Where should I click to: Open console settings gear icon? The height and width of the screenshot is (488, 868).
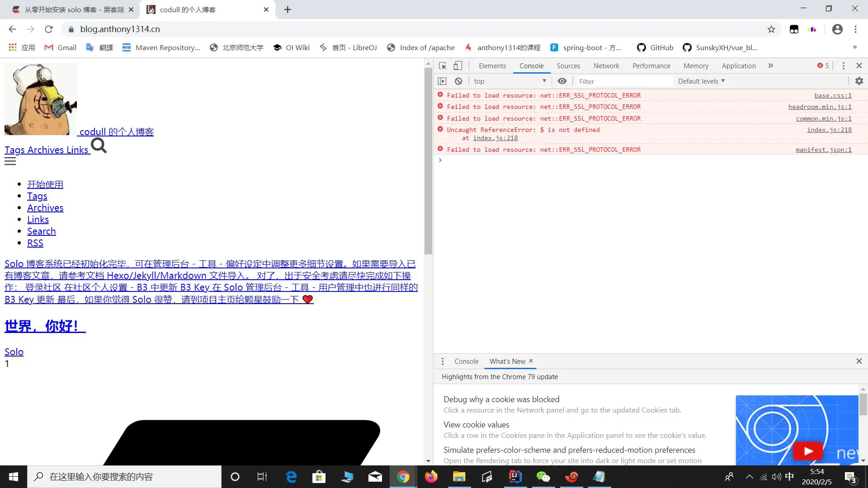(x=859, y=81)
